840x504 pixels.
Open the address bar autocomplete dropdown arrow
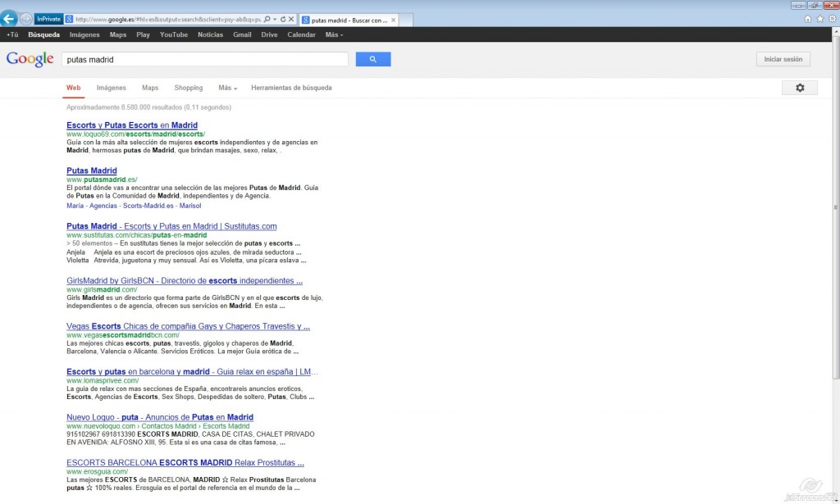pyautogui.click(x=275, y=20)
